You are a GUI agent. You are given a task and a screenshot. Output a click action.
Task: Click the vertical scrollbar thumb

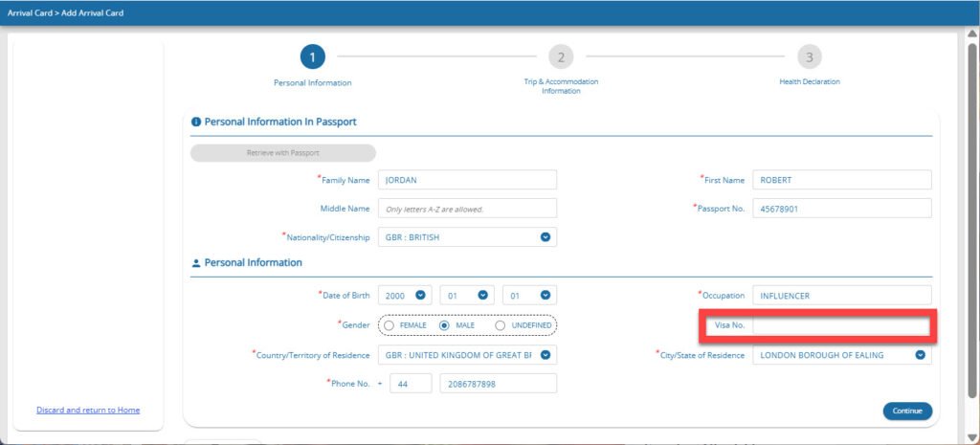coord(972,219)
